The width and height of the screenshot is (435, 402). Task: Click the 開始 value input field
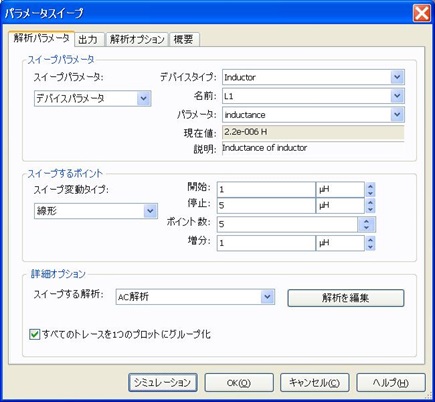[x=266, y=190]
